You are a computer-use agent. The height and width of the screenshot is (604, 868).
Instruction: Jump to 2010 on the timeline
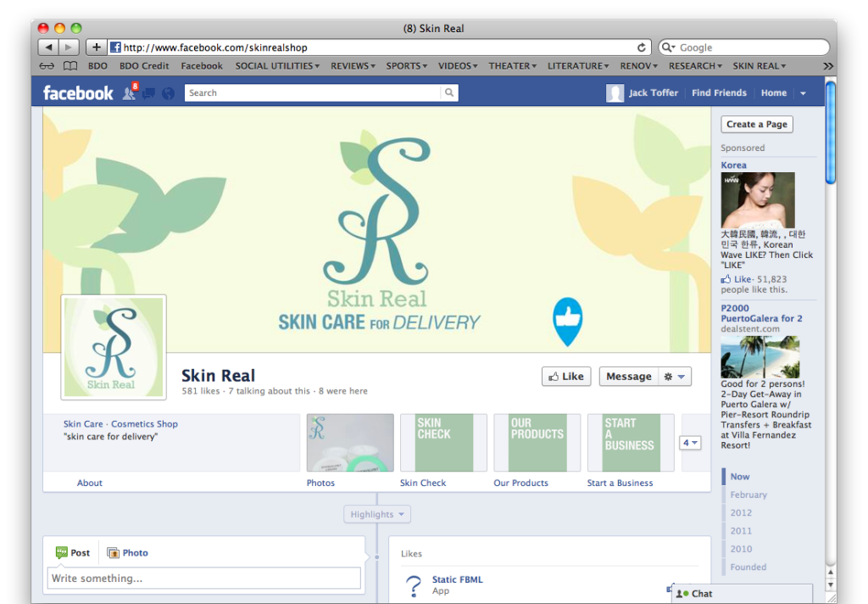[741, 549]
